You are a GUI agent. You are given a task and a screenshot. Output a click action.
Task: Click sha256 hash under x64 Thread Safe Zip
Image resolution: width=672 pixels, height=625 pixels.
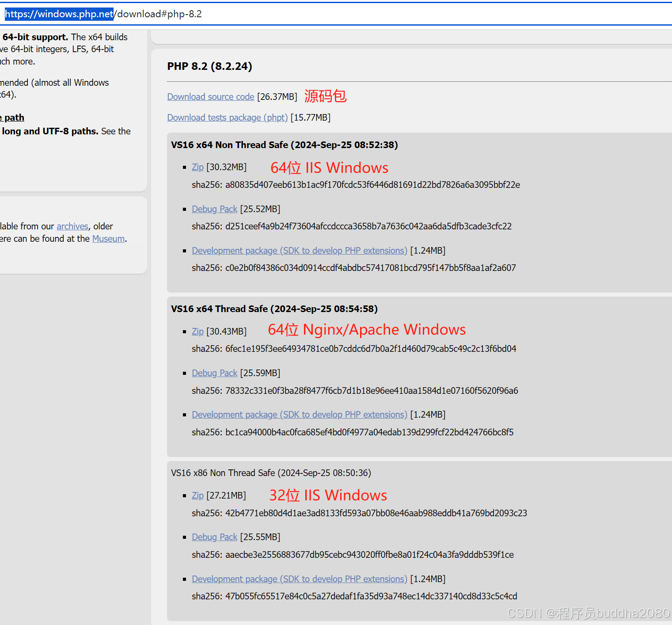[x=353, y=349]
